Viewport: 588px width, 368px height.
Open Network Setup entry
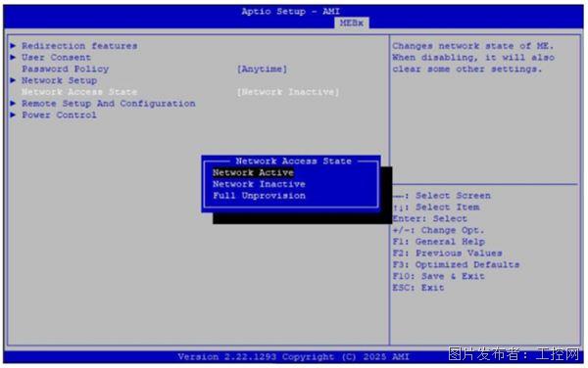(59, 80)
